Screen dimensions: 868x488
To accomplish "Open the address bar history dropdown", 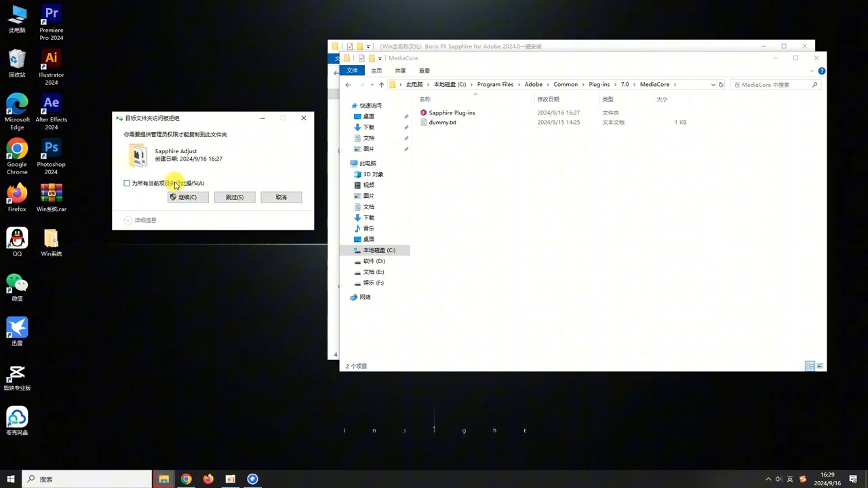I will [713, 85].
